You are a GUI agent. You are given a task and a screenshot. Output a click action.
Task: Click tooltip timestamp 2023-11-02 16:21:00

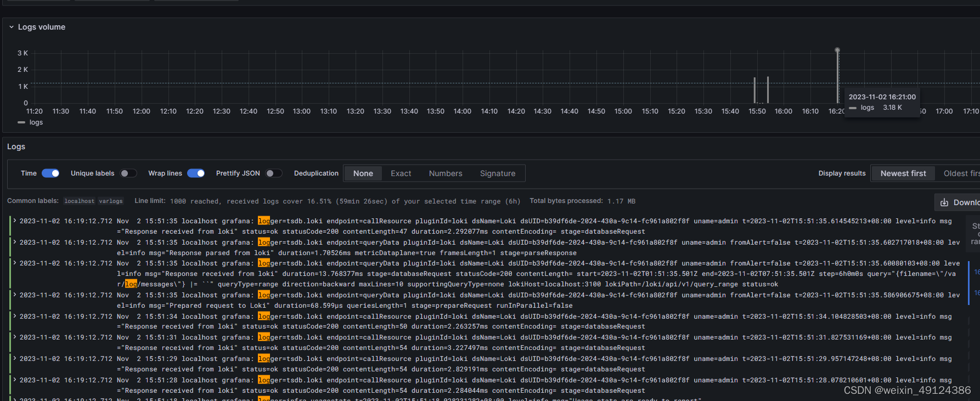(x=882, y=97)
